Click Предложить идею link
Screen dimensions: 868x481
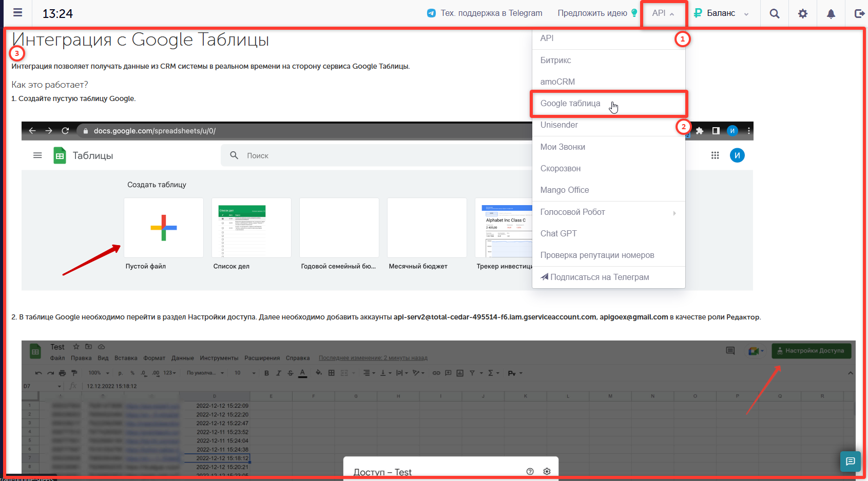[x=592, y=13]
